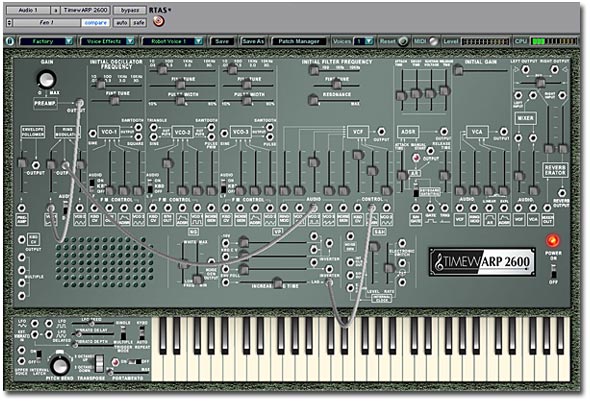Screen dimensions: 590x401
Task: Click the Vibrato Delay slider handle
Action: [79, 334]
